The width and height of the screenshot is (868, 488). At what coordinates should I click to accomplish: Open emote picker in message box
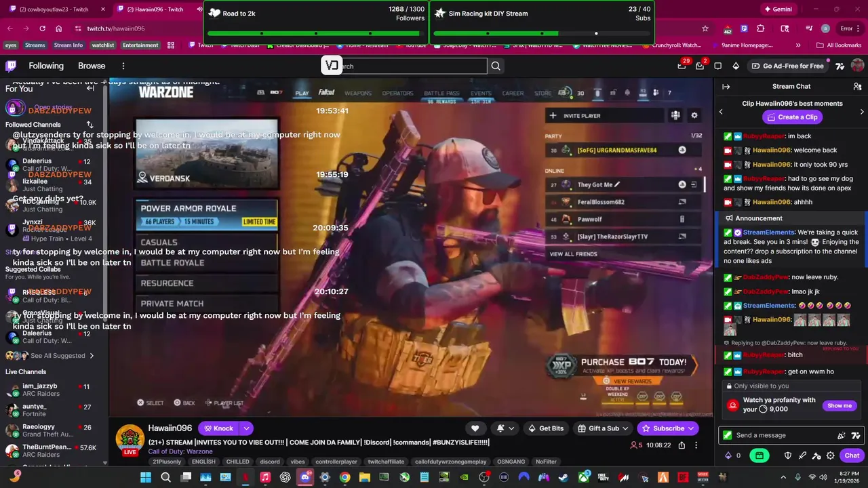coord(842,435)
